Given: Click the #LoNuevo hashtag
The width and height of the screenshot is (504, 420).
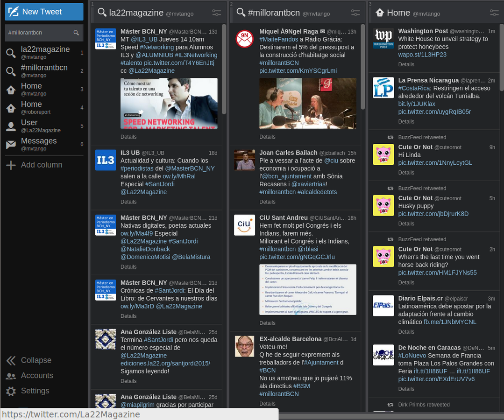Looking at the screenshot, I should [x=412, y=356].
